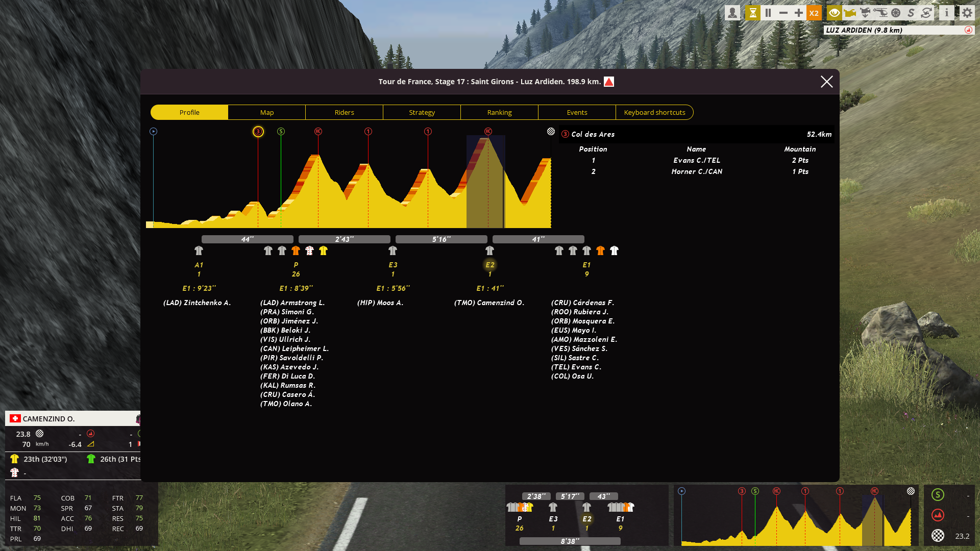The width and height of the screenshot is (980, 551).
Task: Toggle the eye view mode icon
Action: click(835, 13)
